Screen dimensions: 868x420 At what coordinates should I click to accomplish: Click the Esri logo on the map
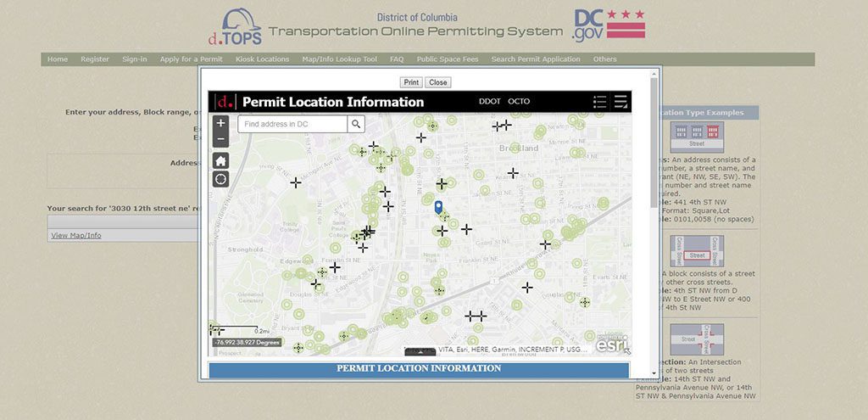[610, 344]
